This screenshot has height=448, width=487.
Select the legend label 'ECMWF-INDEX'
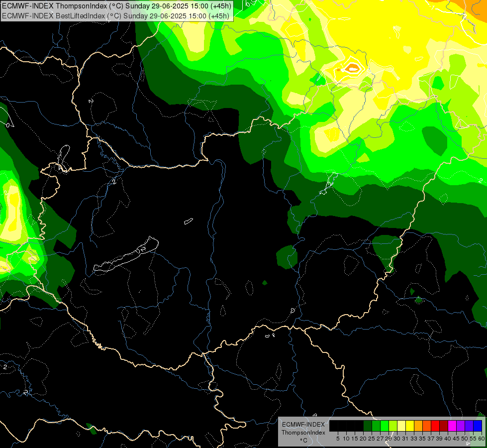(303, 425)
